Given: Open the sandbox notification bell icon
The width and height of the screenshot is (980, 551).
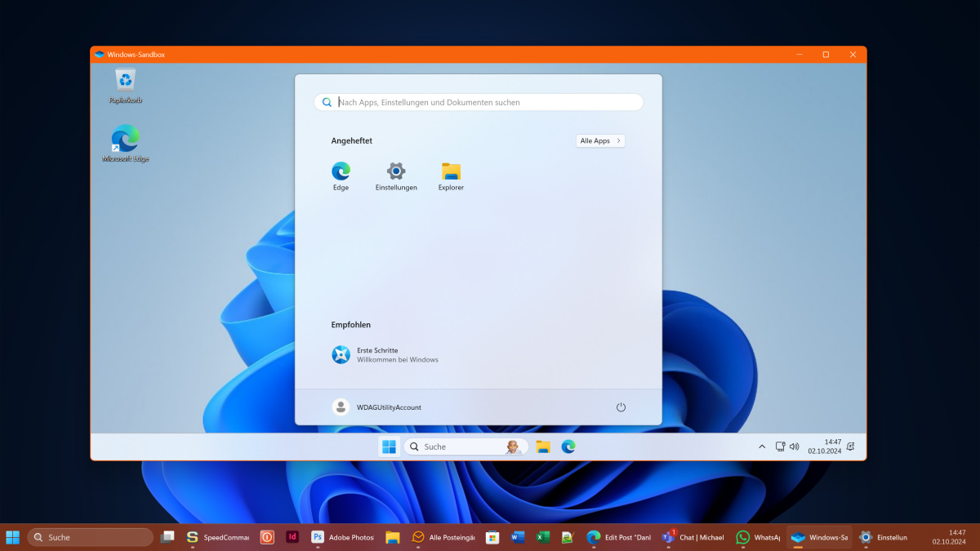Looking at the screenshot, I should pyautogui.click(x=851, y=447).
